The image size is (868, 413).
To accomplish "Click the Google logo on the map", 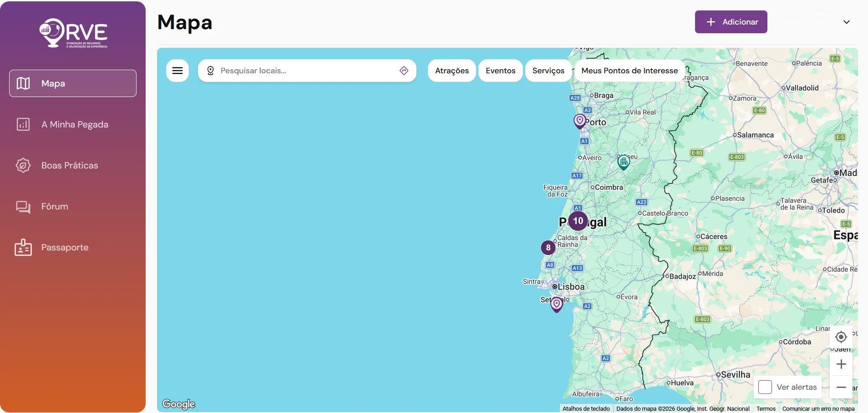I will (179, 404).
